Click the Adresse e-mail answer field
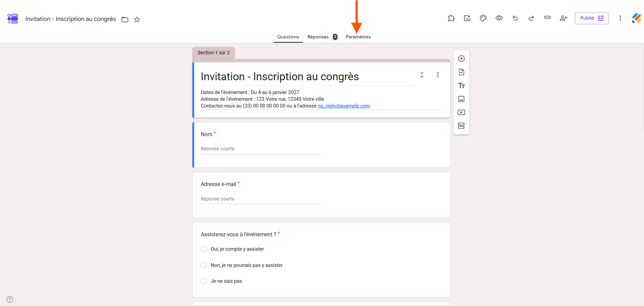Viewport: 644px width, 306px height. pyautogui.click(x=261, y=199)
